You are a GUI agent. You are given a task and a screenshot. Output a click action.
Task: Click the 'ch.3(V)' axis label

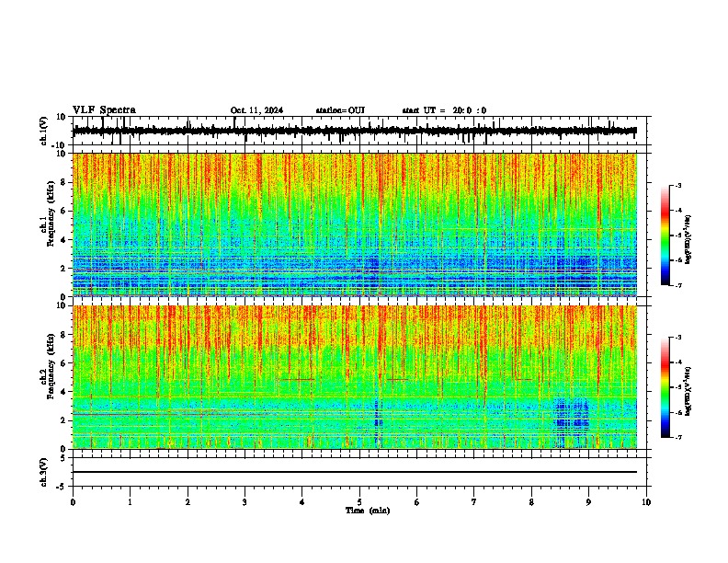[x=43, y=472]
